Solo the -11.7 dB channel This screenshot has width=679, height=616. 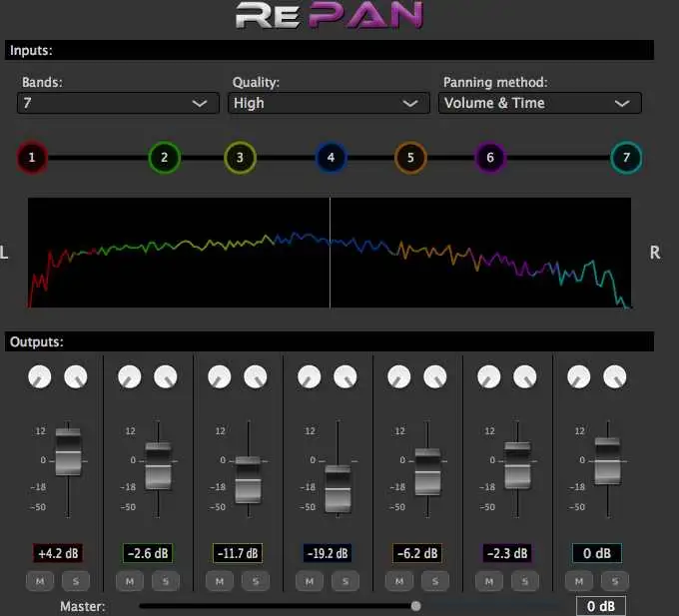point(256,581)
